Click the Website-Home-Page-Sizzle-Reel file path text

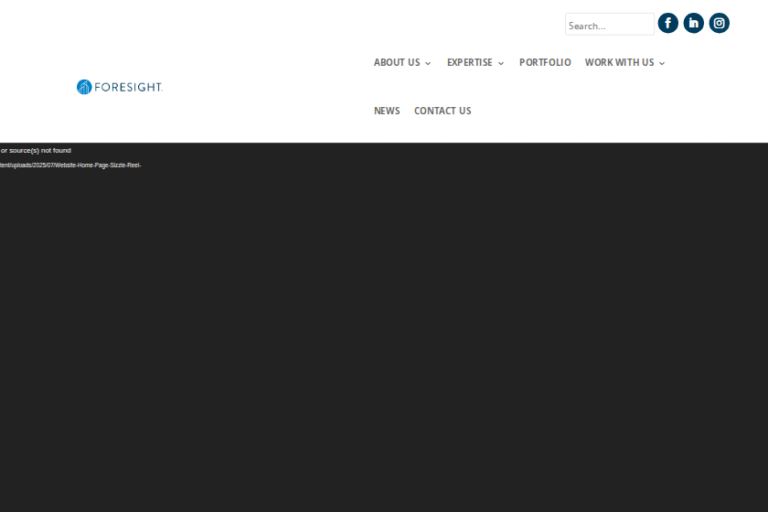coord(72,165)
